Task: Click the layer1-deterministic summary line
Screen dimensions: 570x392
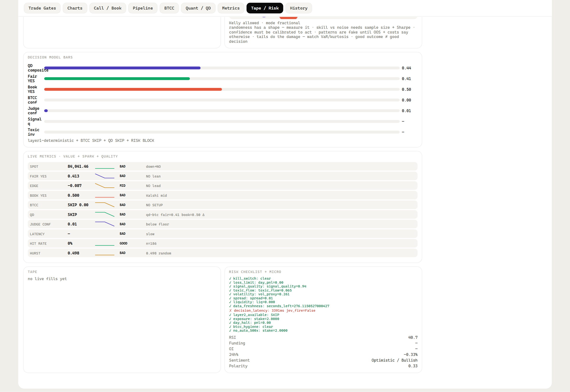Action: 91,140
